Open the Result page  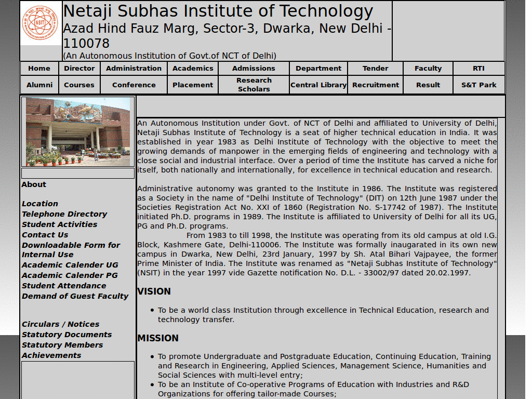coord(428,85)
